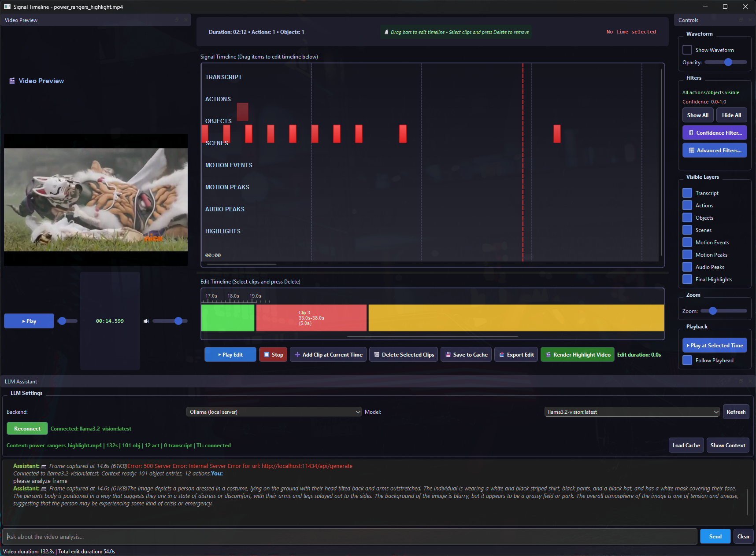Toggle the Scenes layer checkbox

coord(687,230)
